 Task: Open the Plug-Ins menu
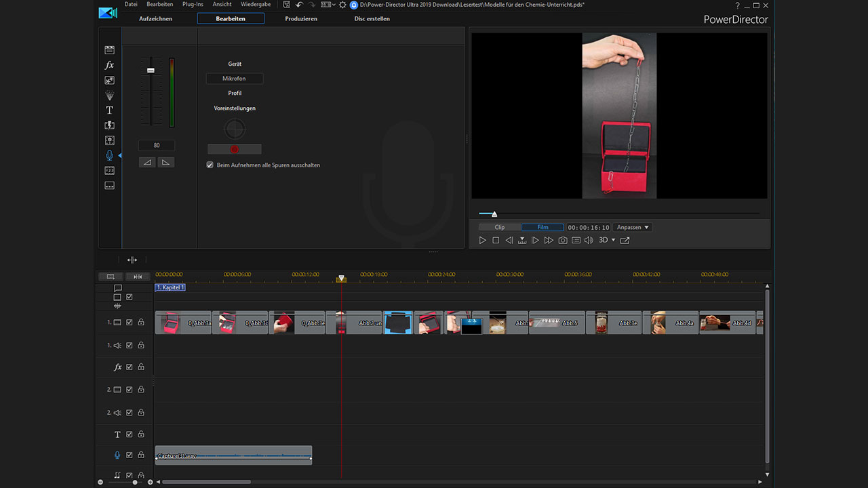point(193,5)
